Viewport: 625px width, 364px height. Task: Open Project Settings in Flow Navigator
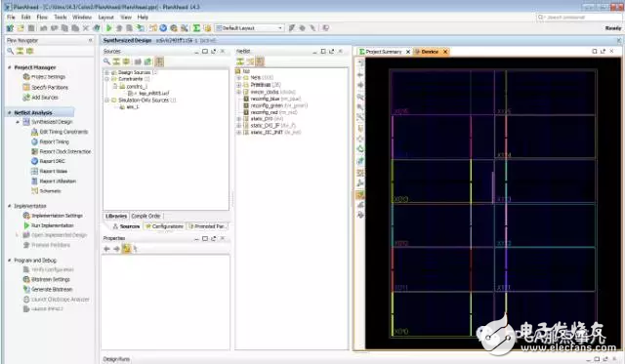coord(48,77)
